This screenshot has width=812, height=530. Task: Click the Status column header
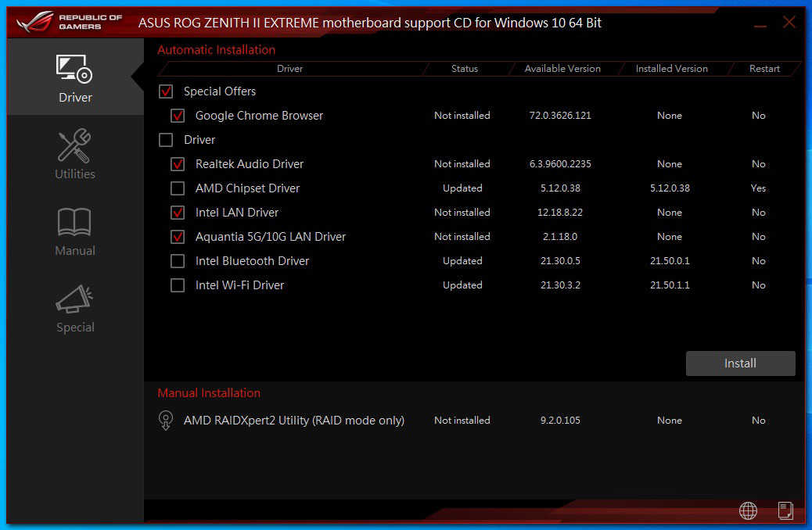click(x=465, y=68)
